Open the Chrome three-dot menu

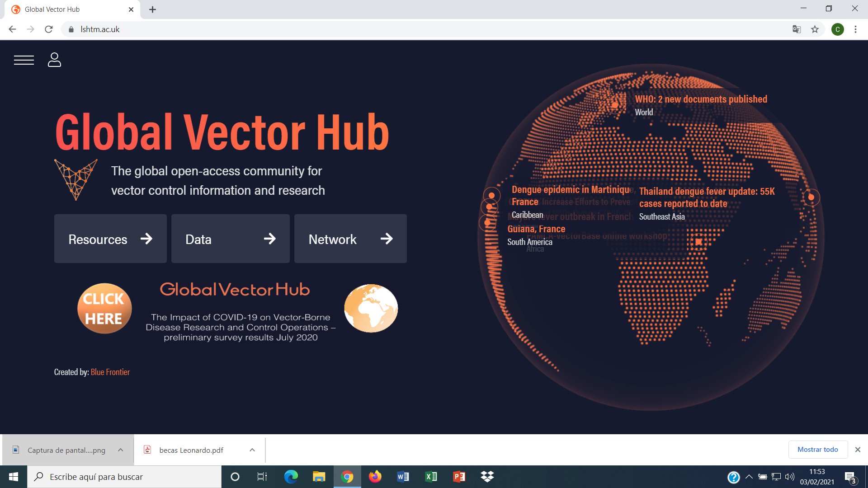pos(855,29)
